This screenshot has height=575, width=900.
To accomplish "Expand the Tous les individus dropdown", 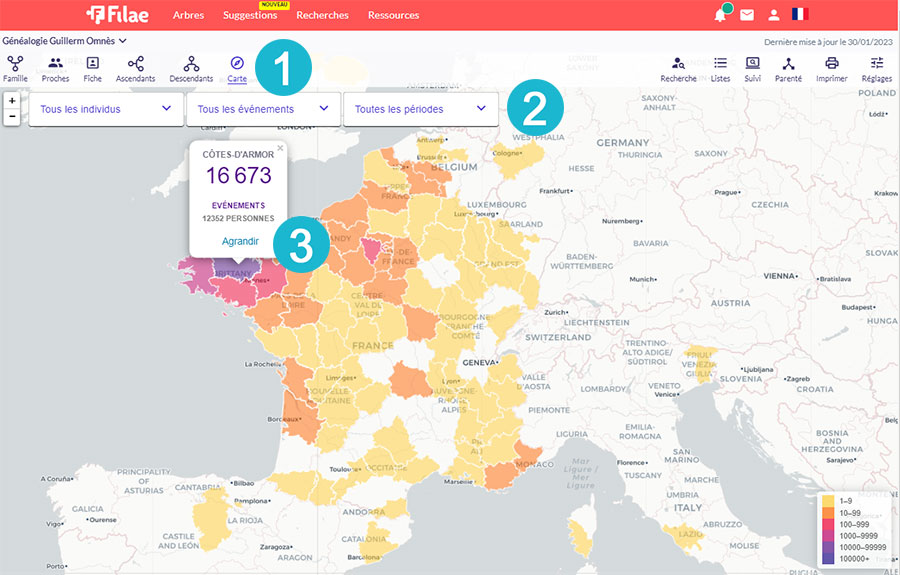I will [x=106, y=108].
